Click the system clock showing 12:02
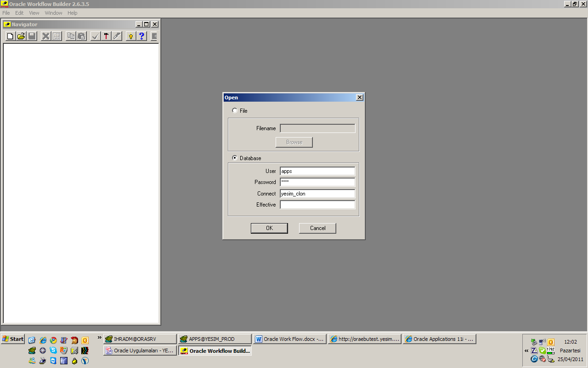Viewport: 588px width, 368px height. point(571,342)
